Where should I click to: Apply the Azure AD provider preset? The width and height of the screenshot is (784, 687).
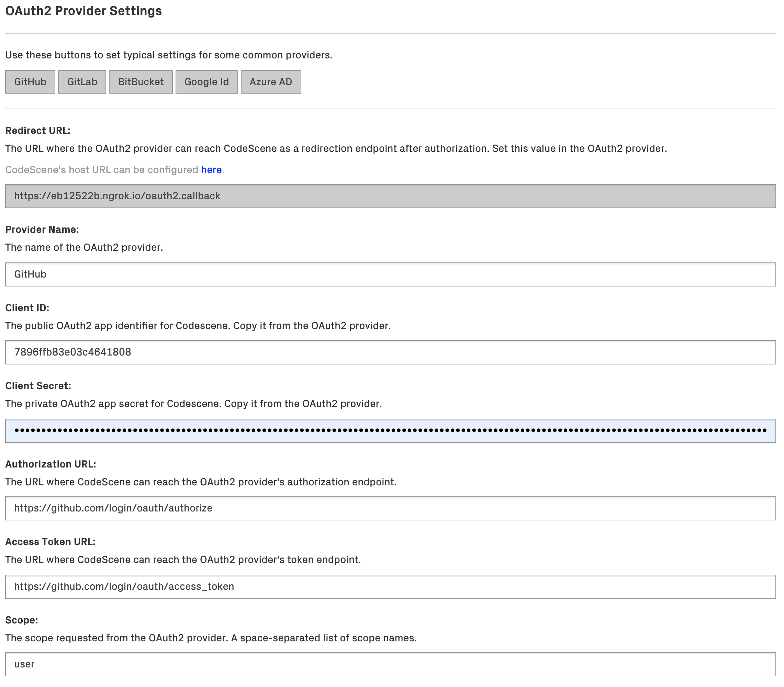271,82
